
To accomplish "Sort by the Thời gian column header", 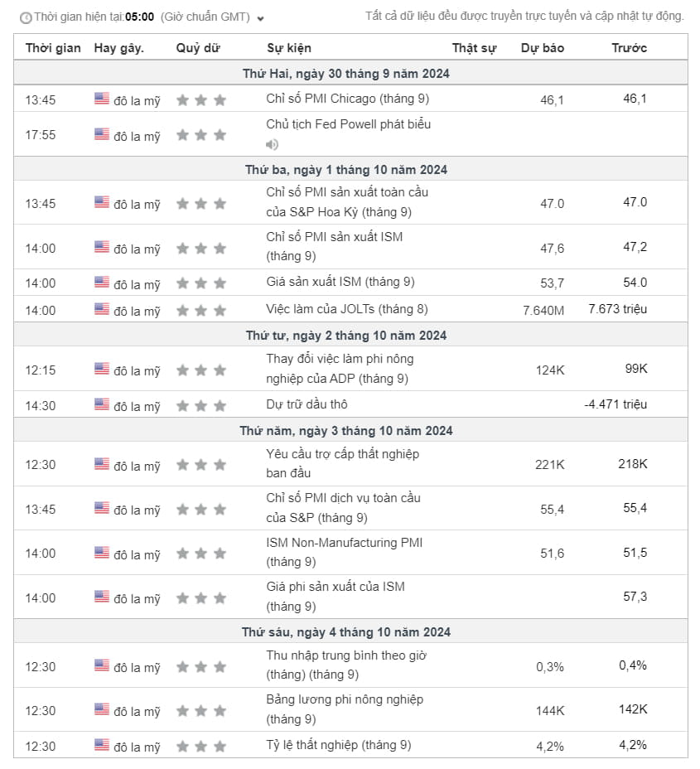I will [x=53, y=48].
